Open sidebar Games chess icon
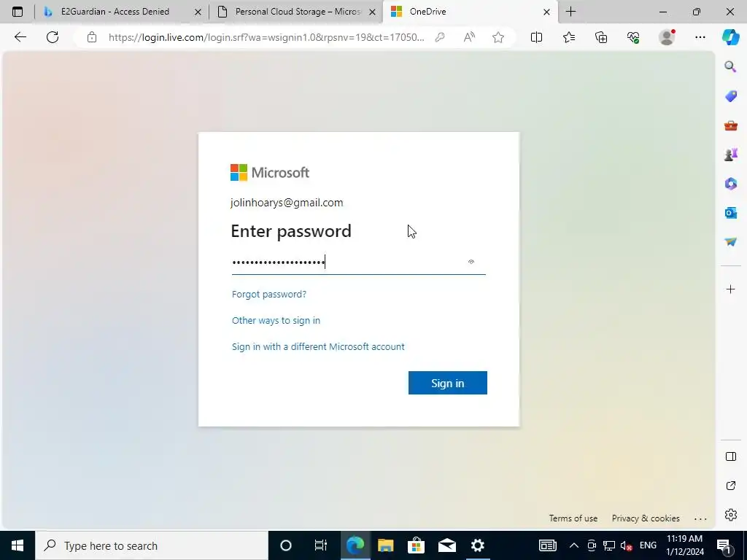This screenshot has width=747, height=560. pos(730,155)
